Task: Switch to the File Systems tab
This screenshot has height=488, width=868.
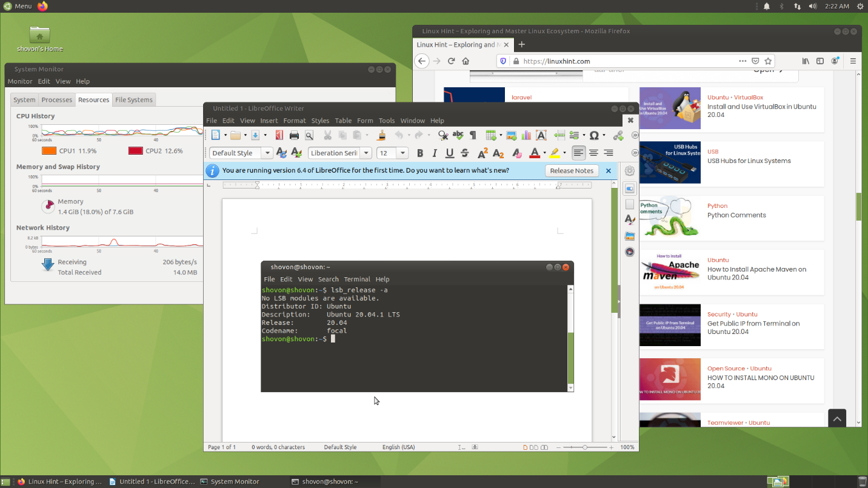Action: [x=134, y=100]
